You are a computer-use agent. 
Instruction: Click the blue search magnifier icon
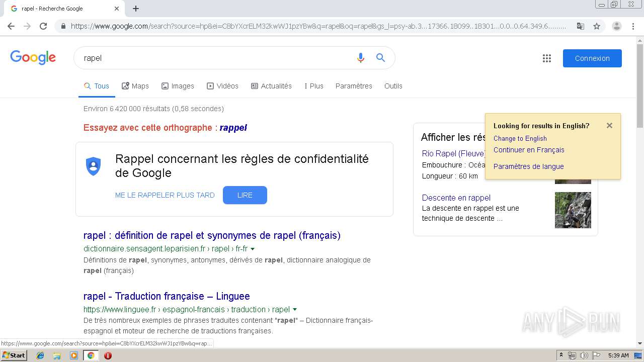click(380, 58)
